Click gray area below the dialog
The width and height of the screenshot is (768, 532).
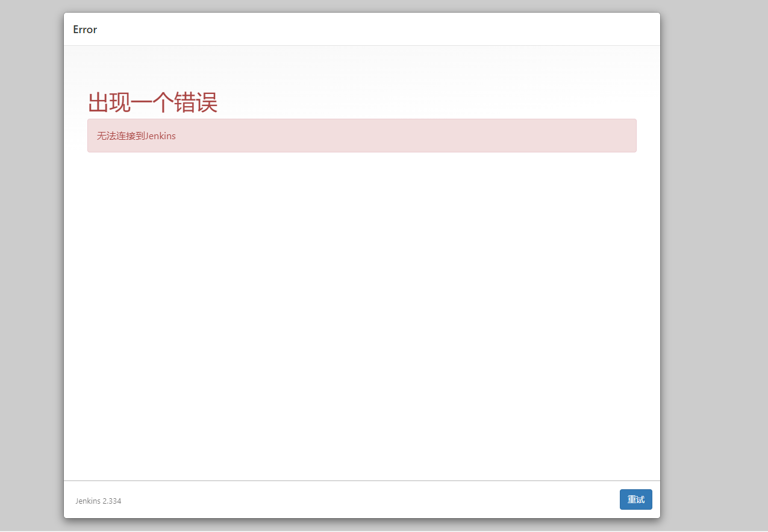361,526
